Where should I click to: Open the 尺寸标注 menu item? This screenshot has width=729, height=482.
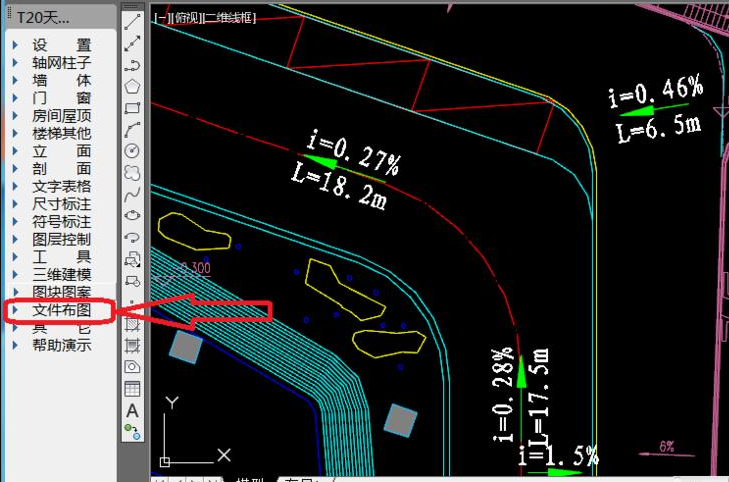pyautogui.click(x=61, y=203)
